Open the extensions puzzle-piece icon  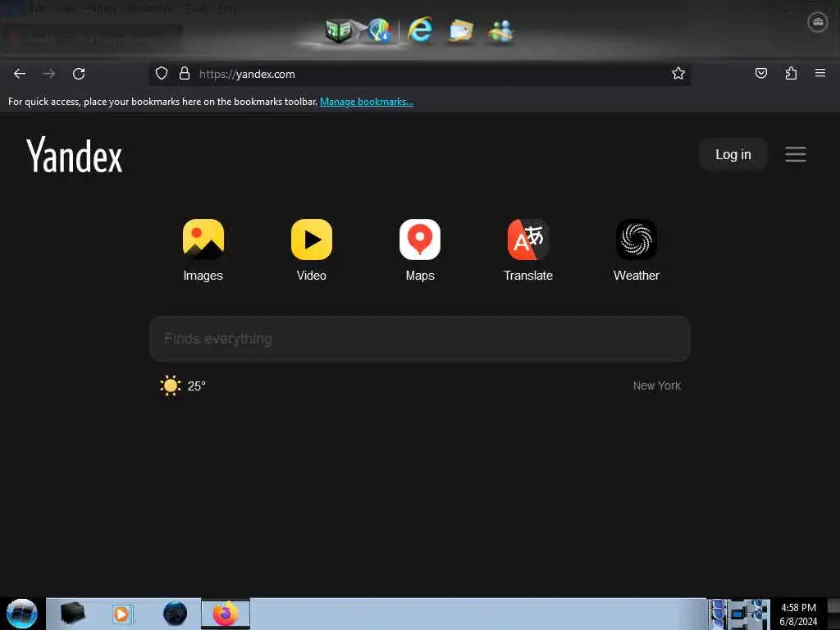tap(791, 73)
